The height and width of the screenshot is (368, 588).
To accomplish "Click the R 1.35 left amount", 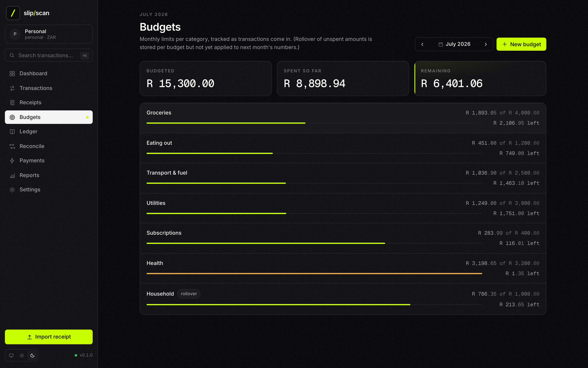I will pyautogui.click(x=522, y=274).
